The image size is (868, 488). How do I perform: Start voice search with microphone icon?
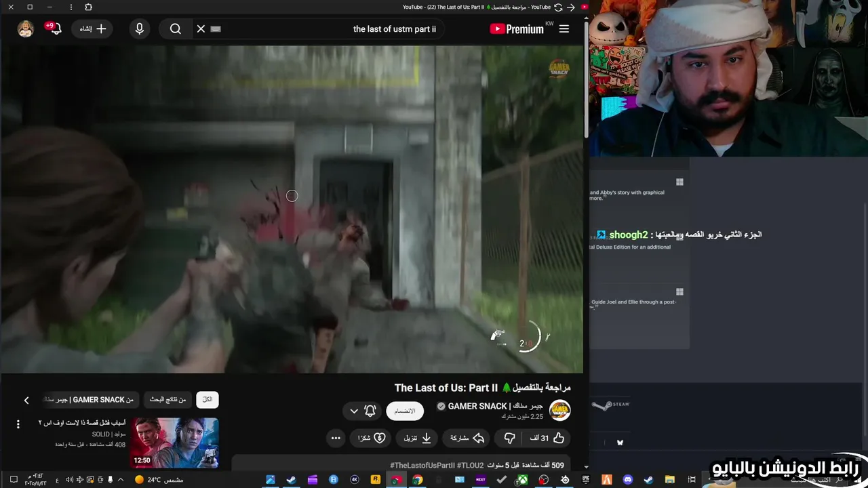pyautogui.click(x=140, y=28)
